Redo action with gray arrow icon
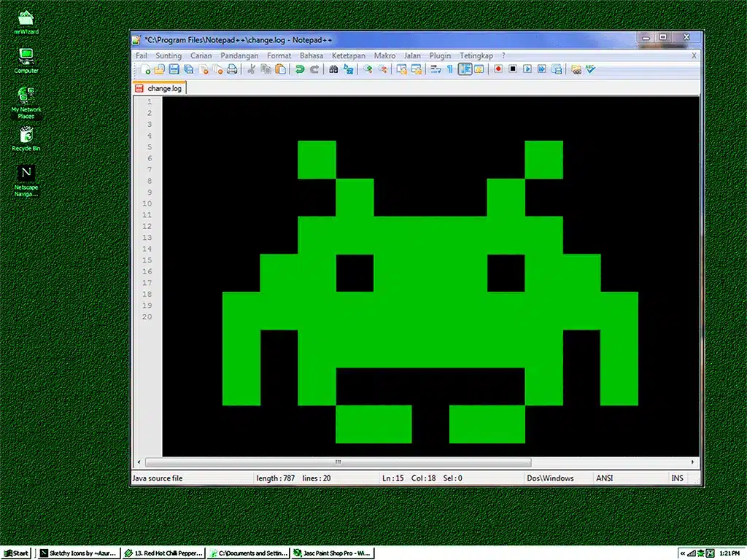The height and width of the screenshot is (560, 747). pyautogui.click(x=314, y=69)
